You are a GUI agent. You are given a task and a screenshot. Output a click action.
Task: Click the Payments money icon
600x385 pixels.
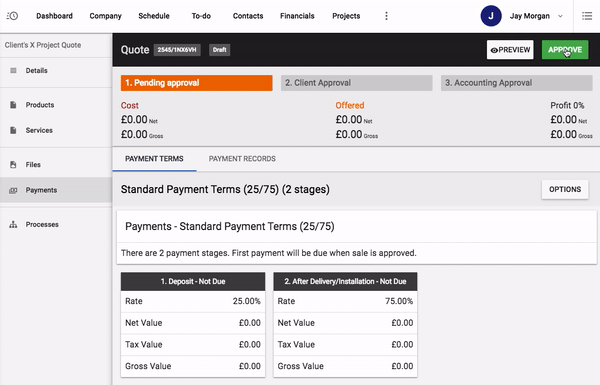click(13, 190)
